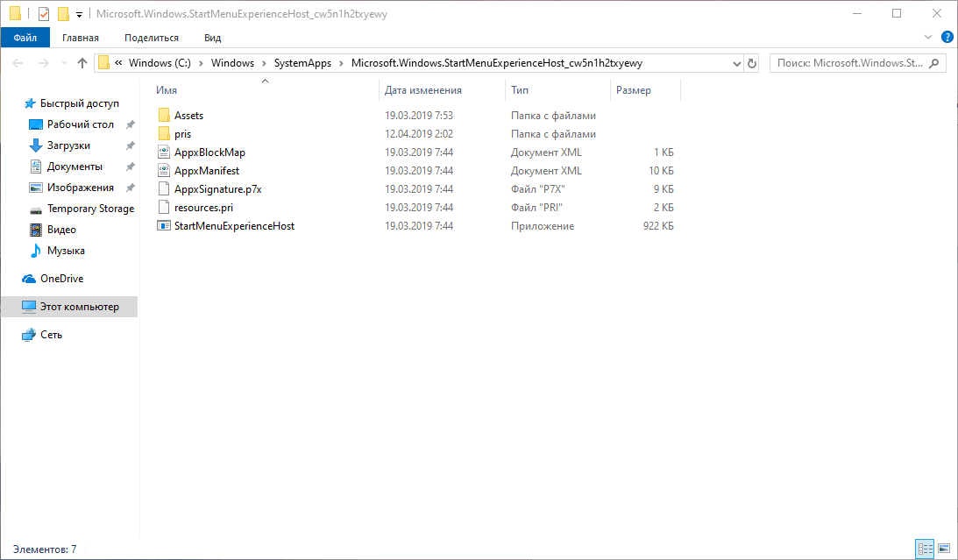Open the Файл ribbon tab
958x560 pixels.
(25, 38)
